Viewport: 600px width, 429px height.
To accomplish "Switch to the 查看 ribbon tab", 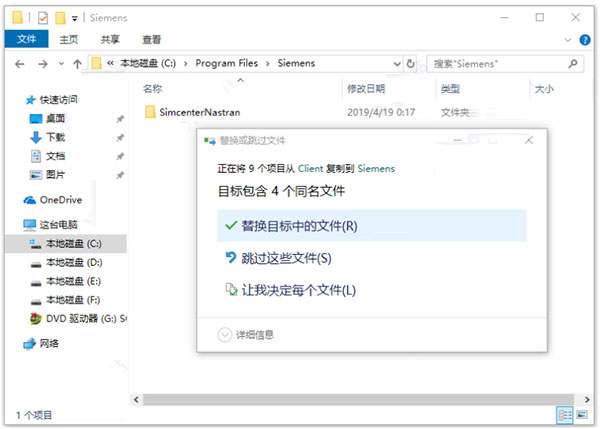I will pos(152,39).
